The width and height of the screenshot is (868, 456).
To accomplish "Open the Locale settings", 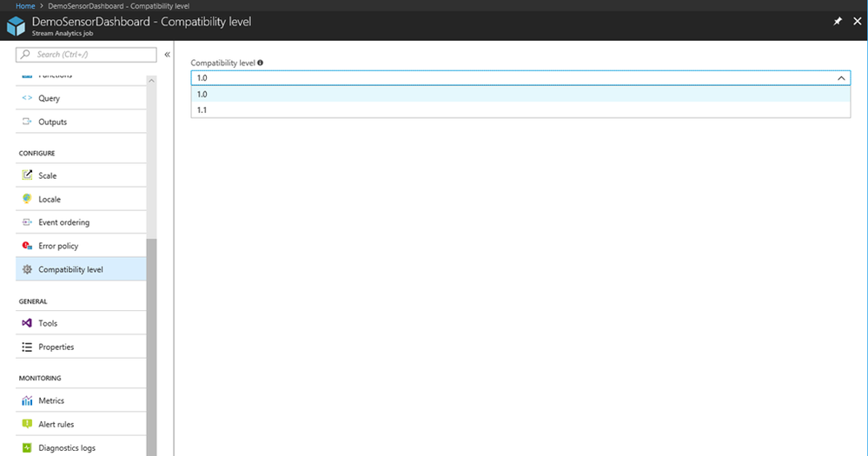I will [81, 199].
